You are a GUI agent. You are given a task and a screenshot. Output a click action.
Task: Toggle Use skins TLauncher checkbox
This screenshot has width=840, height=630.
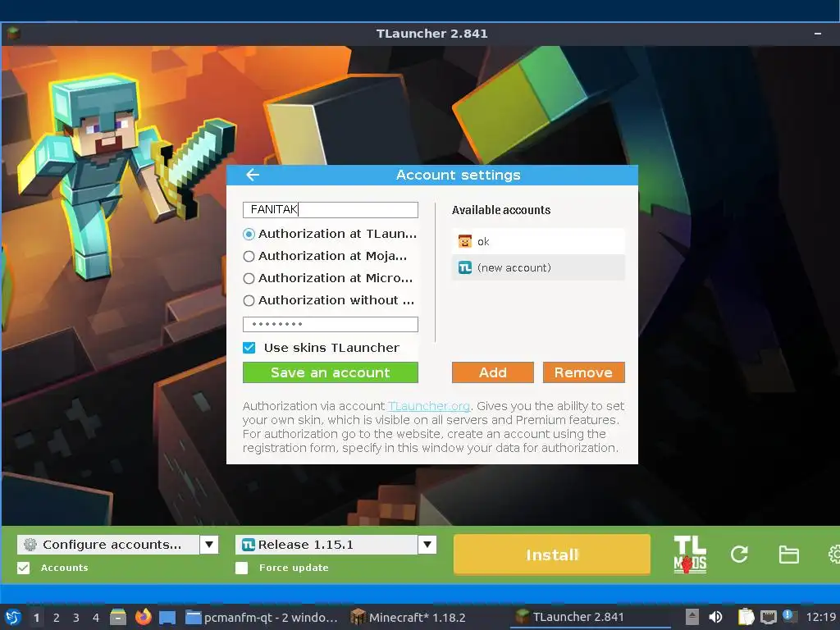249,348
